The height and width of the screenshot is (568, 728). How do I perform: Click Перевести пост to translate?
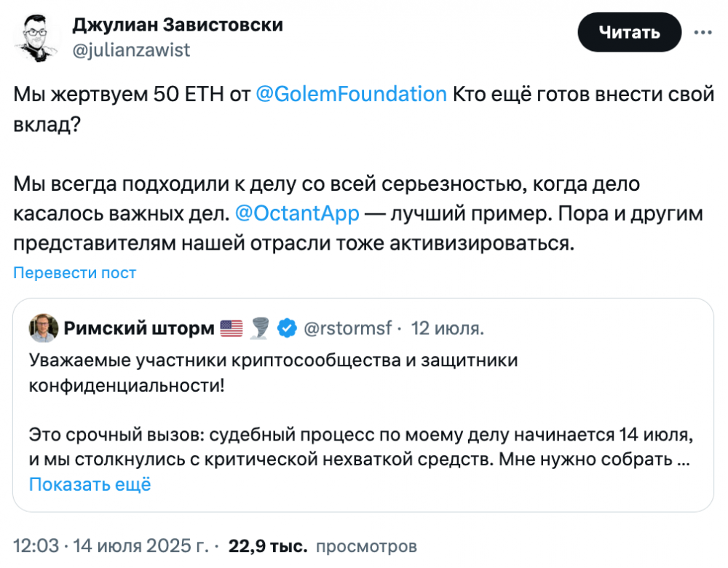pos(75,273)
